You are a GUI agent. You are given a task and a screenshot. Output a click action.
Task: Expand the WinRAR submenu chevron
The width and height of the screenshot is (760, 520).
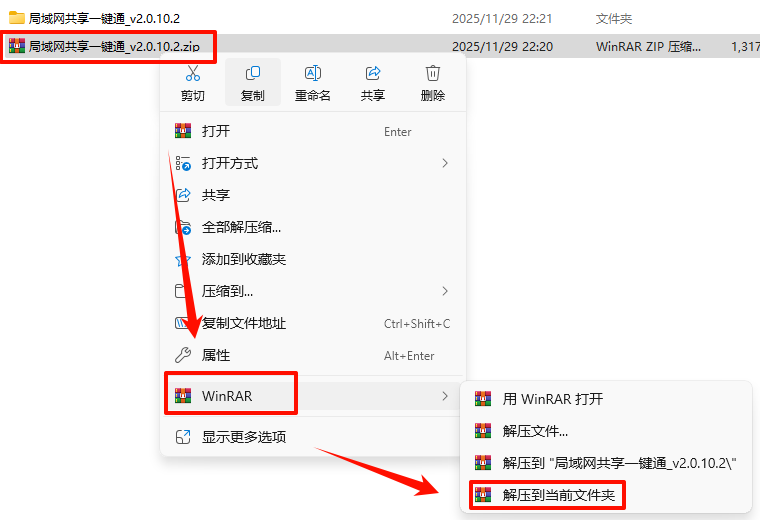click(x=445, y=396)
